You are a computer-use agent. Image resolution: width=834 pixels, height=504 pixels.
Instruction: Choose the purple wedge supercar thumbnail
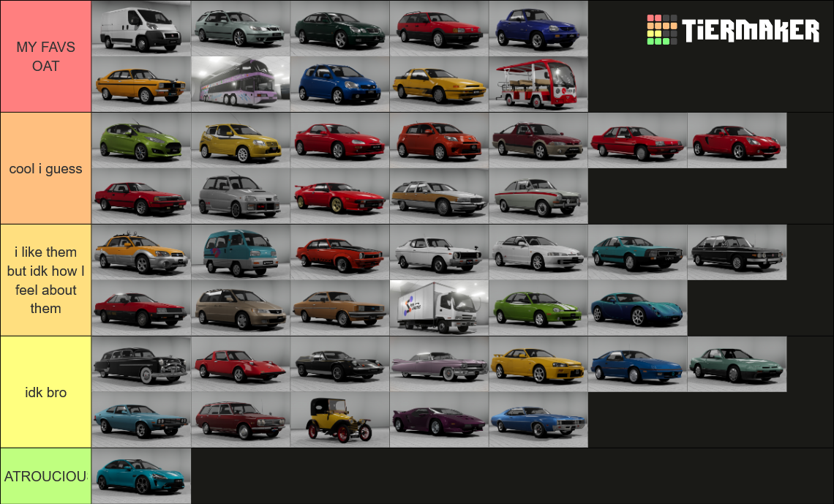(x=439, y=420)
